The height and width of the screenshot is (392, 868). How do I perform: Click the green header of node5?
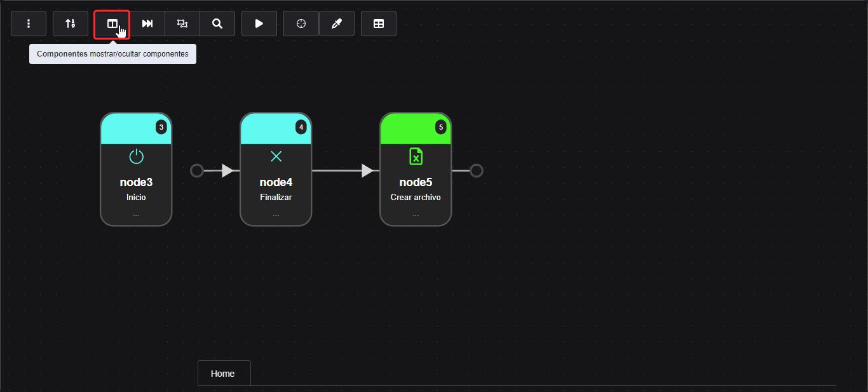point(416,129)
